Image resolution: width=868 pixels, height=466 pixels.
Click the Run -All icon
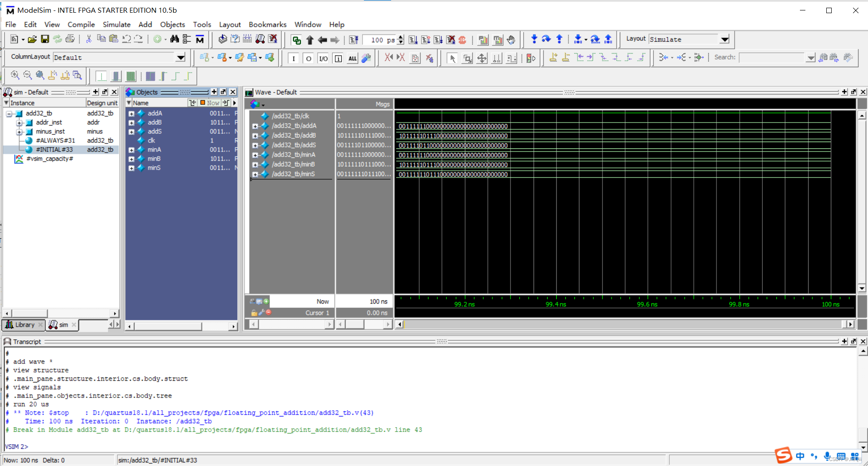(x=438, y=40)
